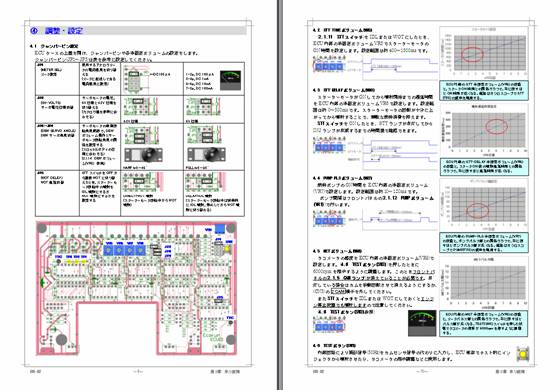This screenshot has height=390, width=559.
Task: Click the blue trimmer volume group on the circuit board
Action: coord(124,250)
